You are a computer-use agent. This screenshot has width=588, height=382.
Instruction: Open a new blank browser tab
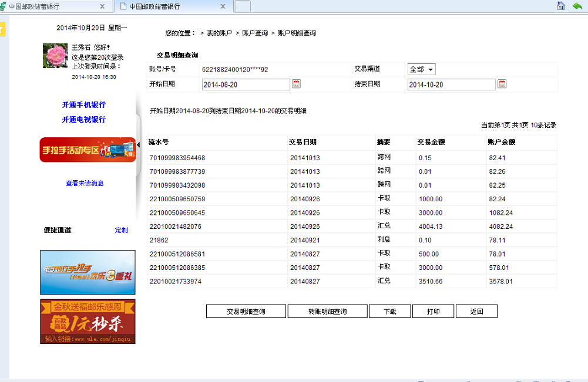[x=243, y=6]
